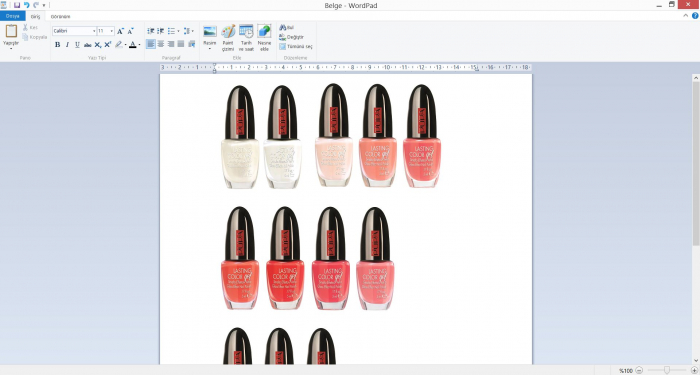Select center text alignment
Screen dimensions: 700x375
click(161, 44)
